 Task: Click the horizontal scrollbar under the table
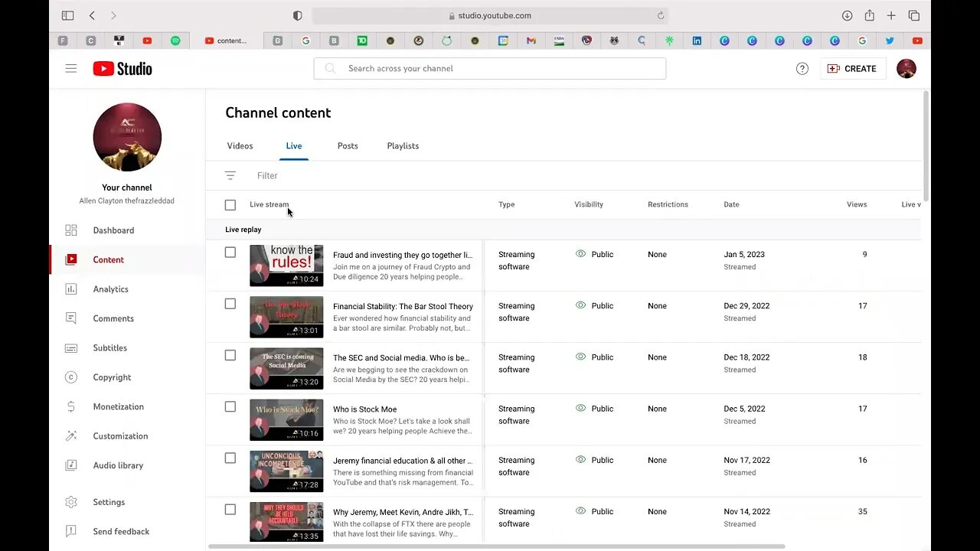point(496,546)
